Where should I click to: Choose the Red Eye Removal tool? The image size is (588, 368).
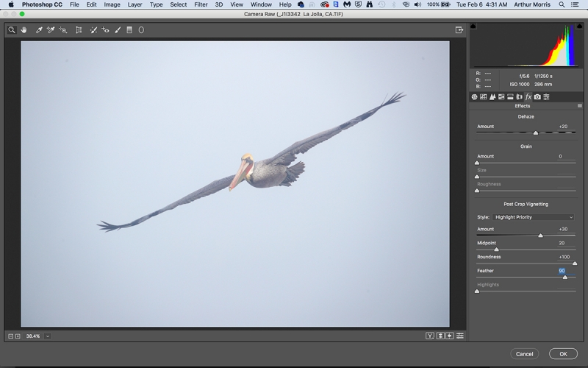tap(105, 30)
